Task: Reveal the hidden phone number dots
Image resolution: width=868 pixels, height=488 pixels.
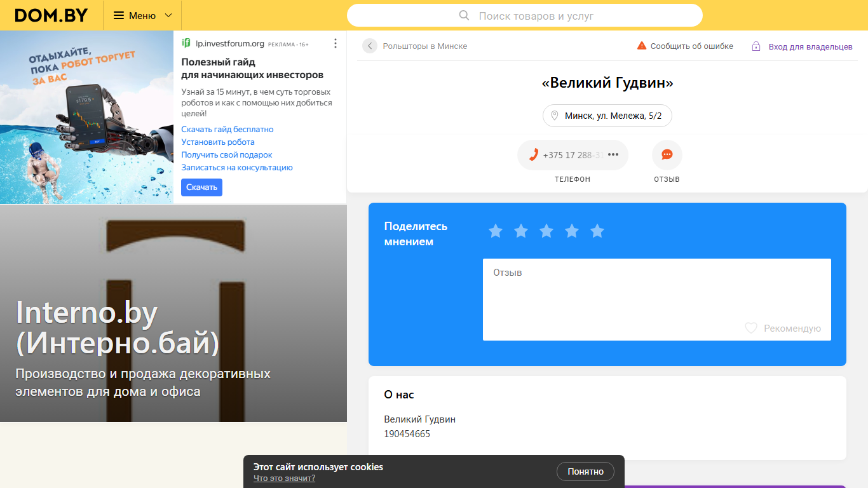Action: click(x=613, y=154)
